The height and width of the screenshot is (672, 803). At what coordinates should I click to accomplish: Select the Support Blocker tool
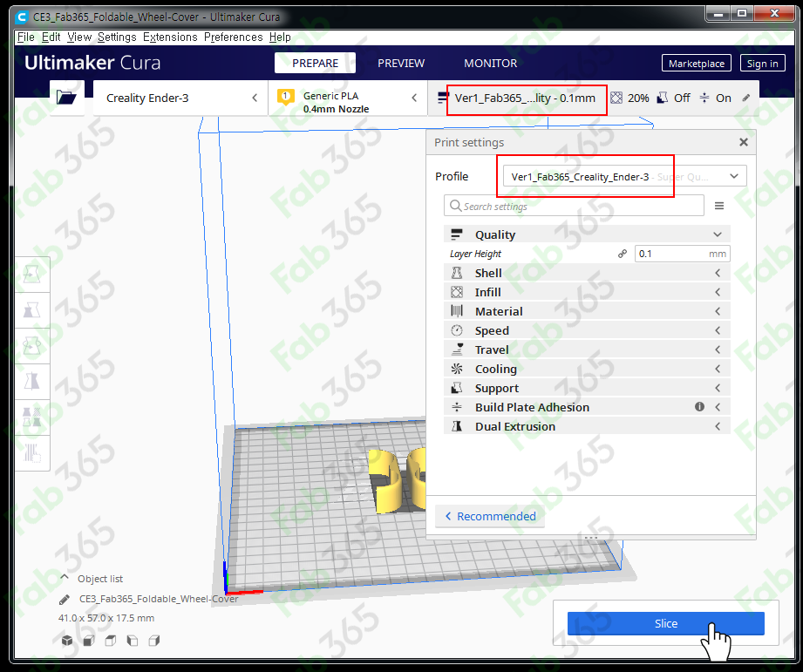click(x=31, y=452)
